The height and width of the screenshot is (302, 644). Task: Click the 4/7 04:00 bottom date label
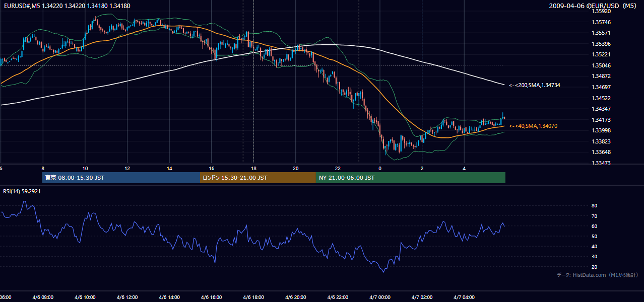464,297
